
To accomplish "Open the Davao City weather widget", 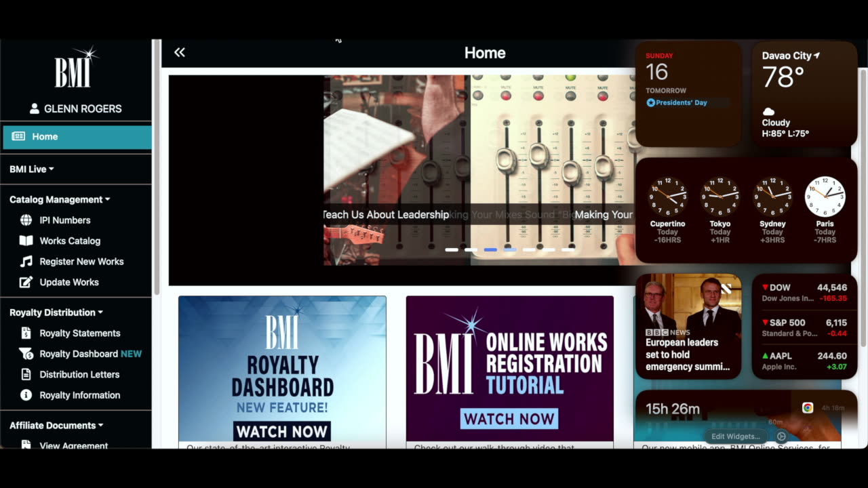I will pyautogui.click(x=805, y=94).
